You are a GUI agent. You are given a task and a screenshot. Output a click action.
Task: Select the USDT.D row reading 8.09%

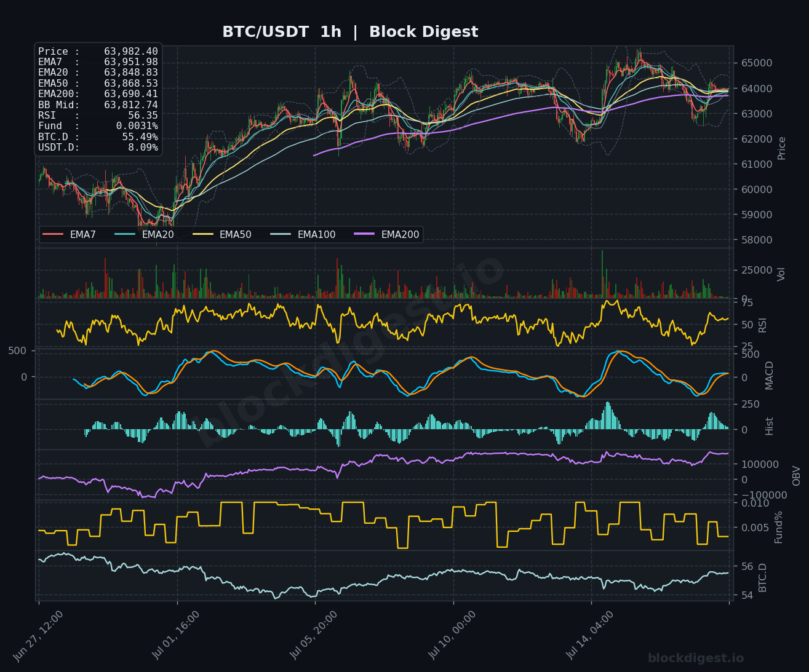pos(98,148)
